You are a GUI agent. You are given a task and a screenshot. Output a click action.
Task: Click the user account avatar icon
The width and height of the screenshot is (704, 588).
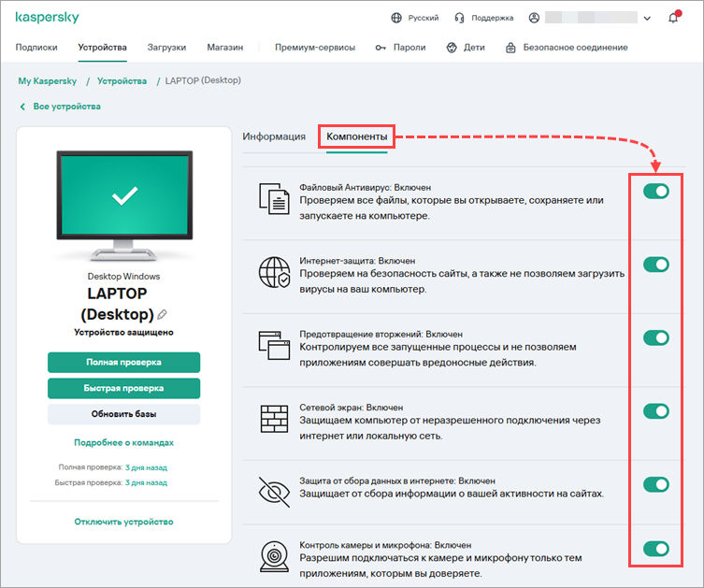coord(534,18)
